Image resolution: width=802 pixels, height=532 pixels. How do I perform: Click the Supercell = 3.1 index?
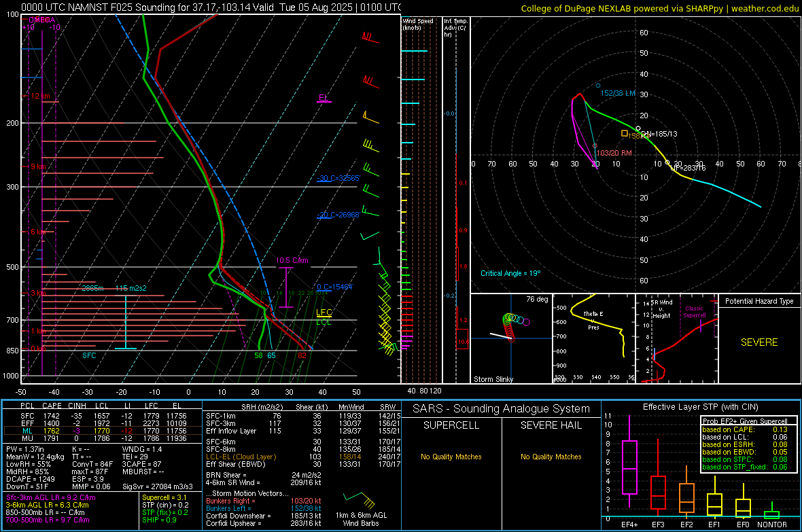click(x=164, y=497)
